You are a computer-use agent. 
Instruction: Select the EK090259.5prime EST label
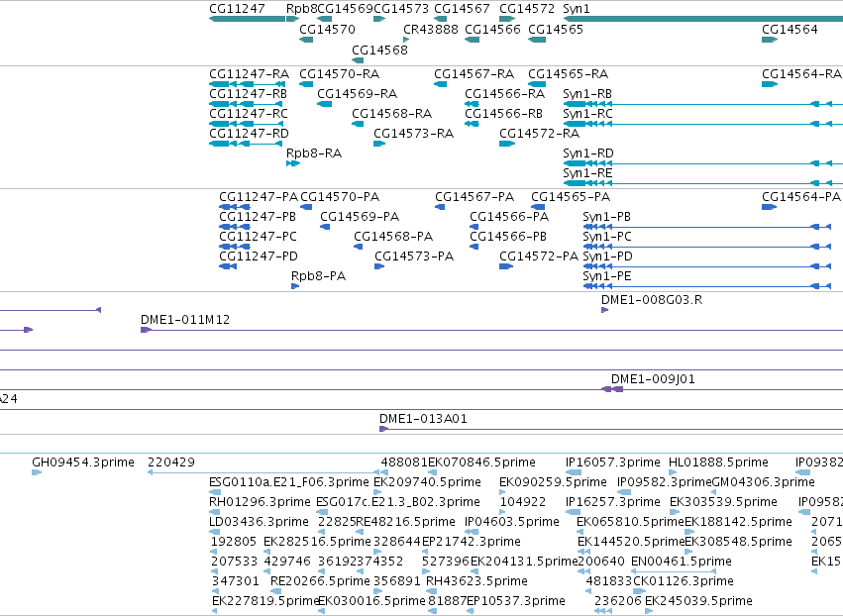pyautogui.click(x=553, y=482)
